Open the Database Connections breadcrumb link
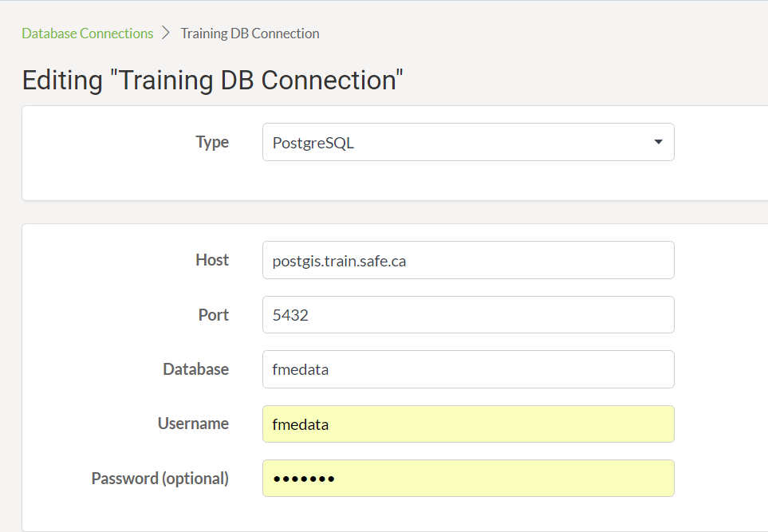768x532 pixels. coord(87,33)
